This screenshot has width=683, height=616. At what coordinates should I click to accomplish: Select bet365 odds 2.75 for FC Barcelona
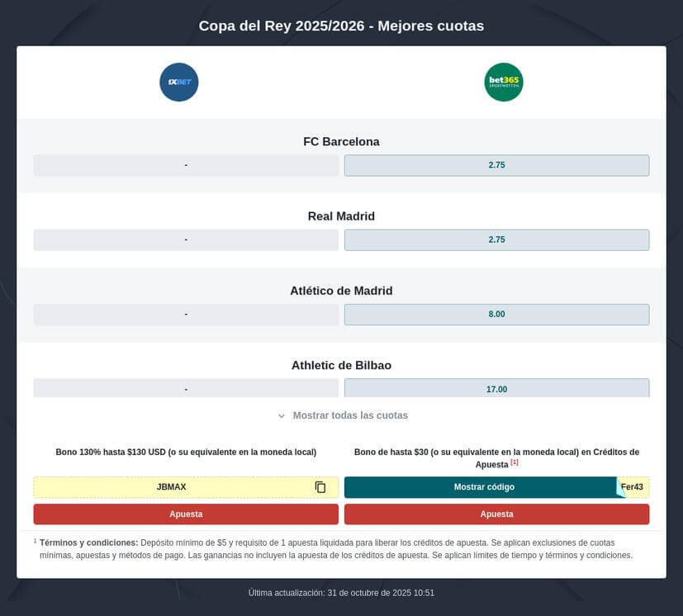tap(496, 164)
